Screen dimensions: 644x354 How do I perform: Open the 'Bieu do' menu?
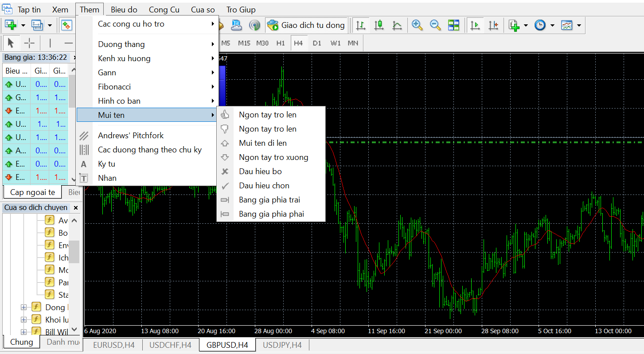click(124, 9)
